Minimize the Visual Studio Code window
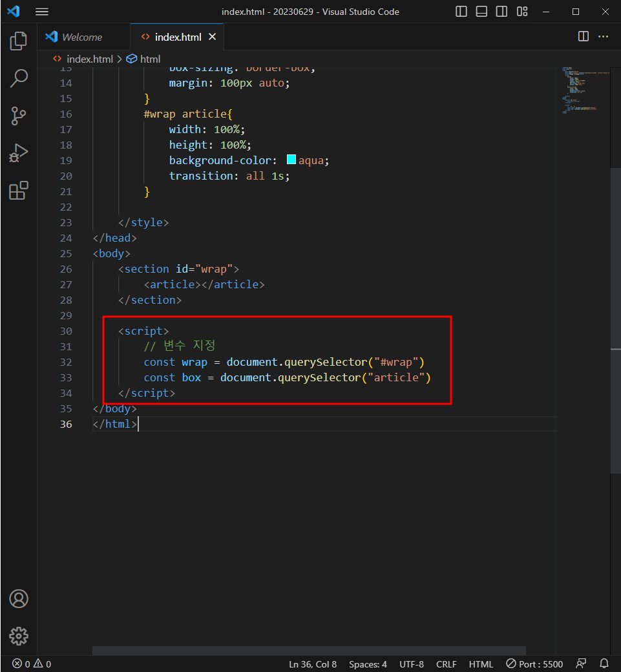This screenshot has height=672, width=621. [546, 12]
